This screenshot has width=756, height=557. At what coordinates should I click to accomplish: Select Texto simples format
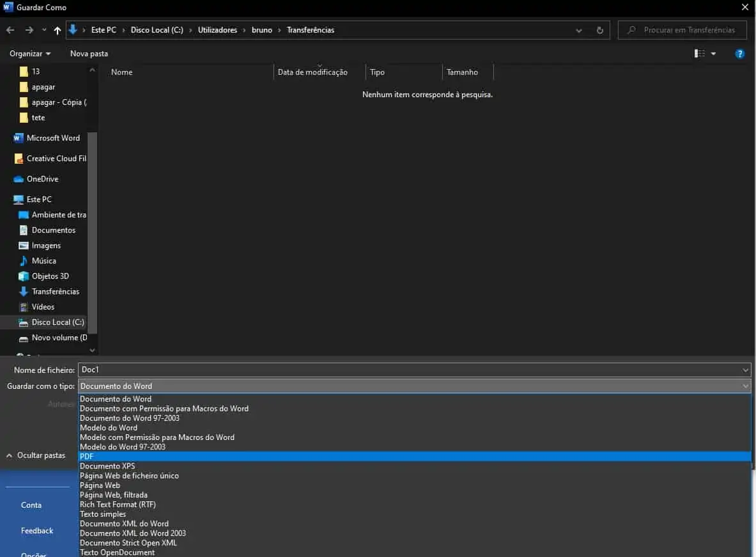tap(414, 515)
